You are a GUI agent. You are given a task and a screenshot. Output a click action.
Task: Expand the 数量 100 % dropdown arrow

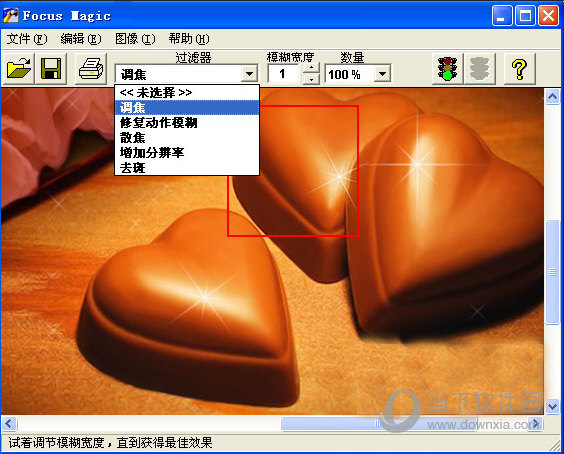[382, 74]
